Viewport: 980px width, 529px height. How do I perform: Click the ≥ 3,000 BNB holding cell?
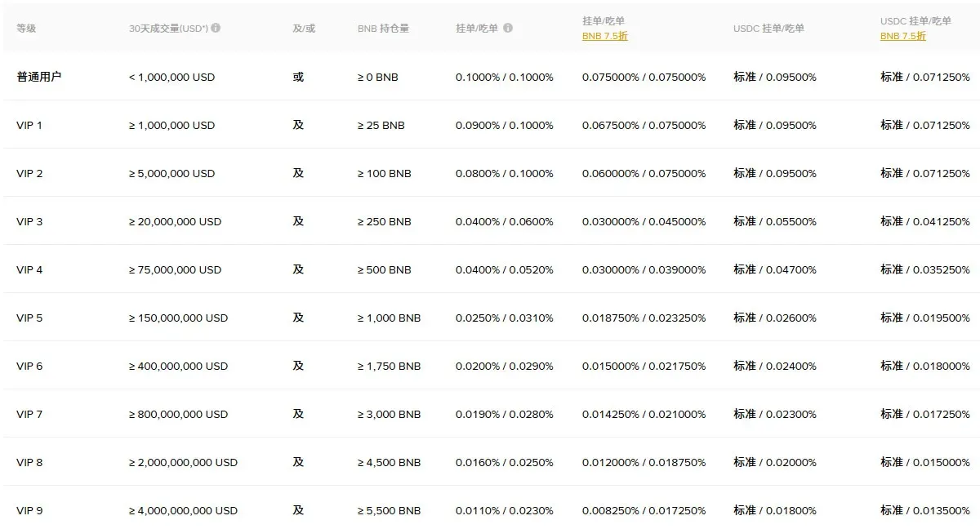390,414
